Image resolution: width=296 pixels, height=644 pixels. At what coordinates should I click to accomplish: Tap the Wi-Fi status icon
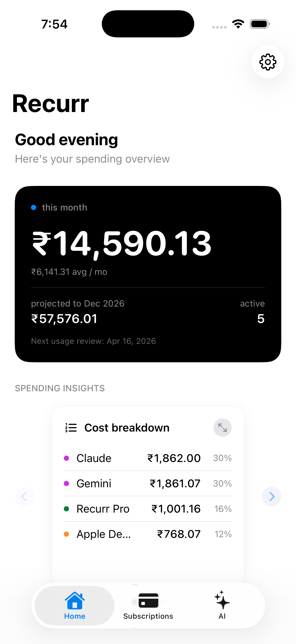pyautogui.click(x=238, y=24)
